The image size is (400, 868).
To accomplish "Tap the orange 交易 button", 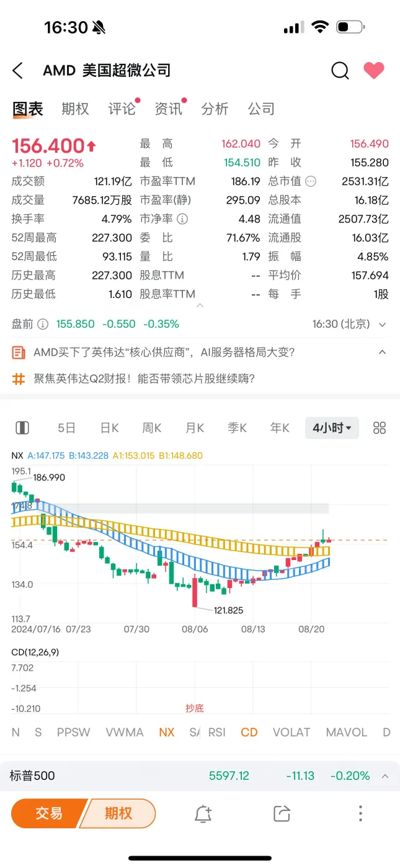I will pos(48,813).
